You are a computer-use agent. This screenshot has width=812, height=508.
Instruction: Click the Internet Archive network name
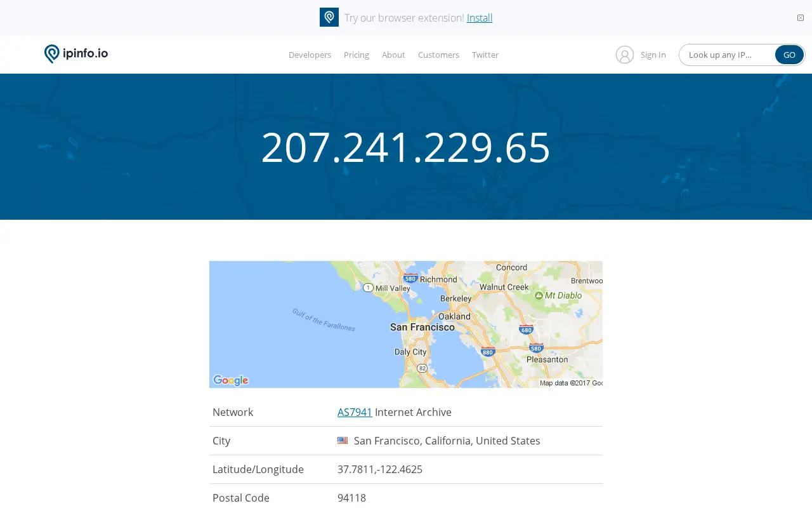tap(413, 412)
